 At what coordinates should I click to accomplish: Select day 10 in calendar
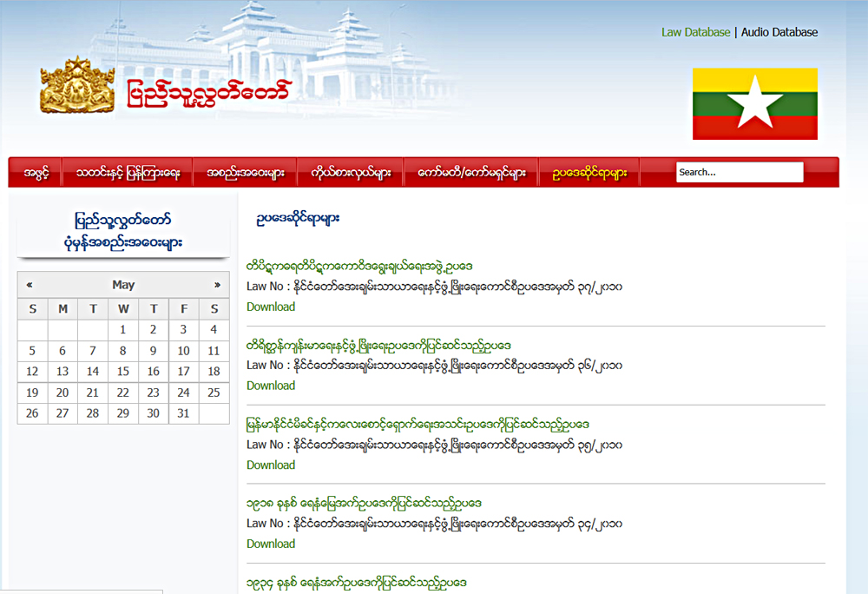(x=183, y=351)
